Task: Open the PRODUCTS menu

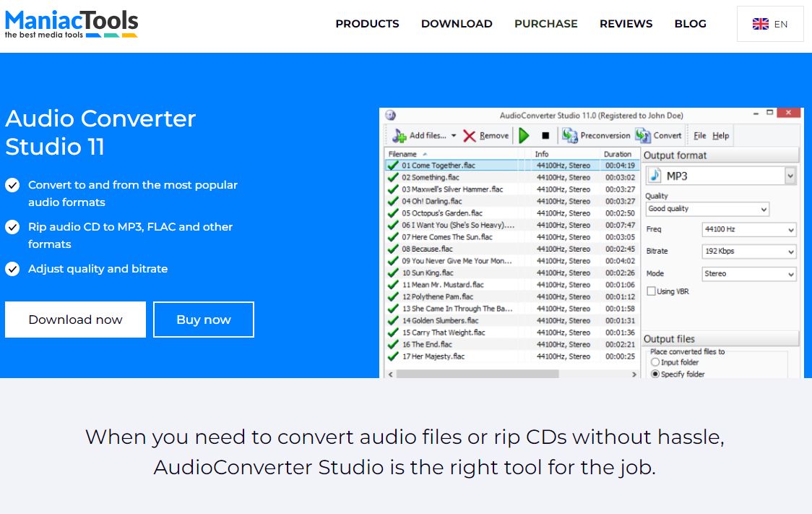Action: pyautogui.click(x=367, y=24)
